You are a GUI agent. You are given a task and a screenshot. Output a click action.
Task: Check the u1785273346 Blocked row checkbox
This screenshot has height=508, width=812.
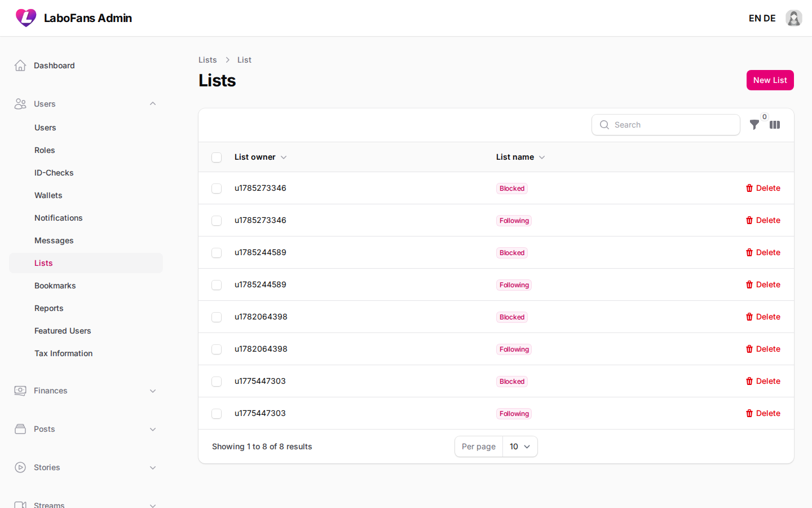217,189
